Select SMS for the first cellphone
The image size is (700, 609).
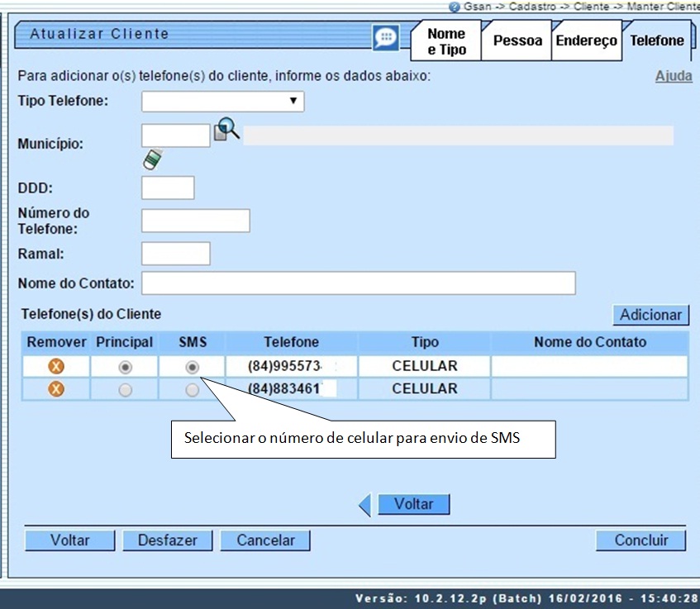[192, 364]
